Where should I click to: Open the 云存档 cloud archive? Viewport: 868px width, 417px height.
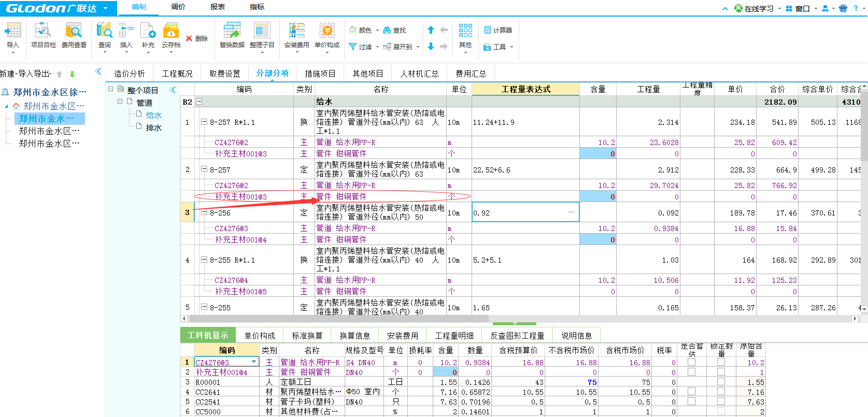(171, 35)
